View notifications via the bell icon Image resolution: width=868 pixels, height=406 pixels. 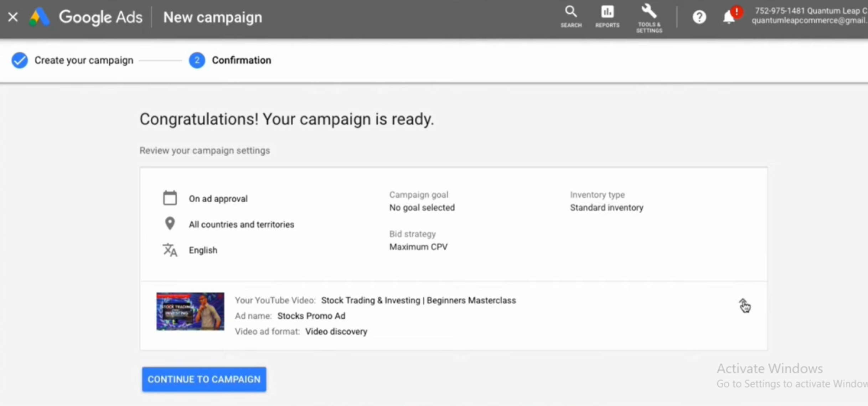(x=728, y=17)
